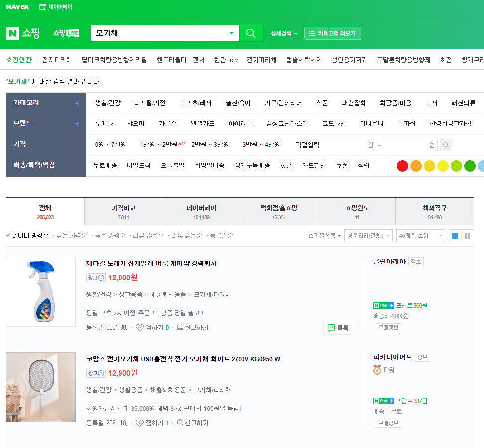Toggle 오늘출발 filter
484x448 pixels.
pyautogui.click(x=173, y=166)
